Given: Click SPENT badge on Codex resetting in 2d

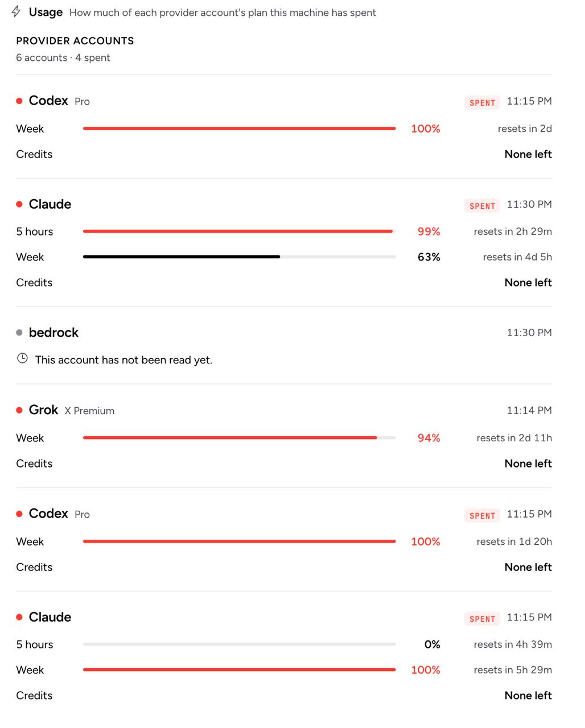Looking at the screenshot, I should pos(483,102).
